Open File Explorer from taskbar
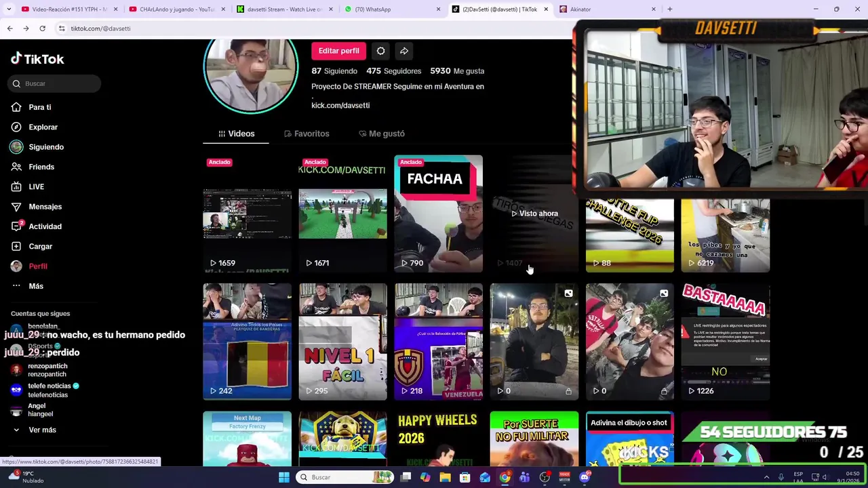Screen dimensions: 868x488 tap(445, 477)
